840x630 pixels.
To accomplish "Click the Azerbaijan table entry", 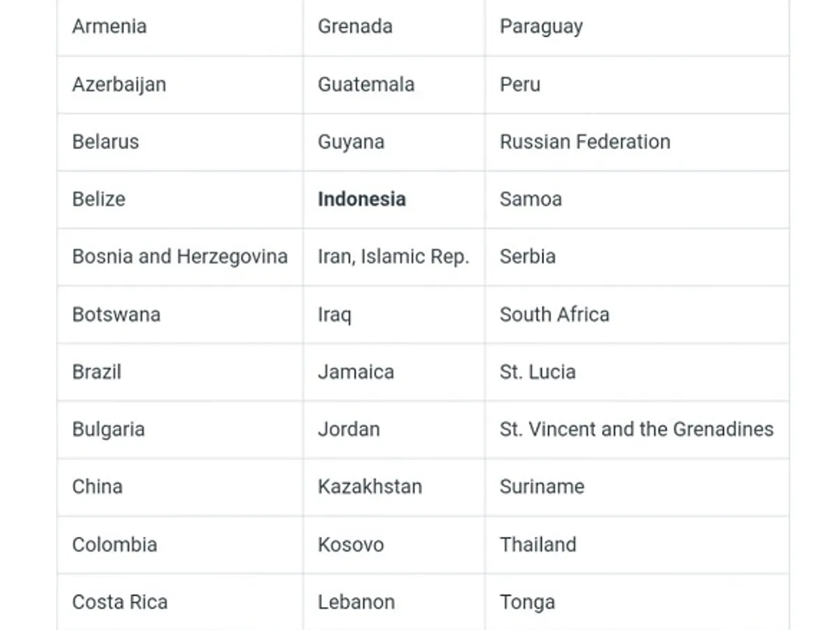I will [119, 84].
